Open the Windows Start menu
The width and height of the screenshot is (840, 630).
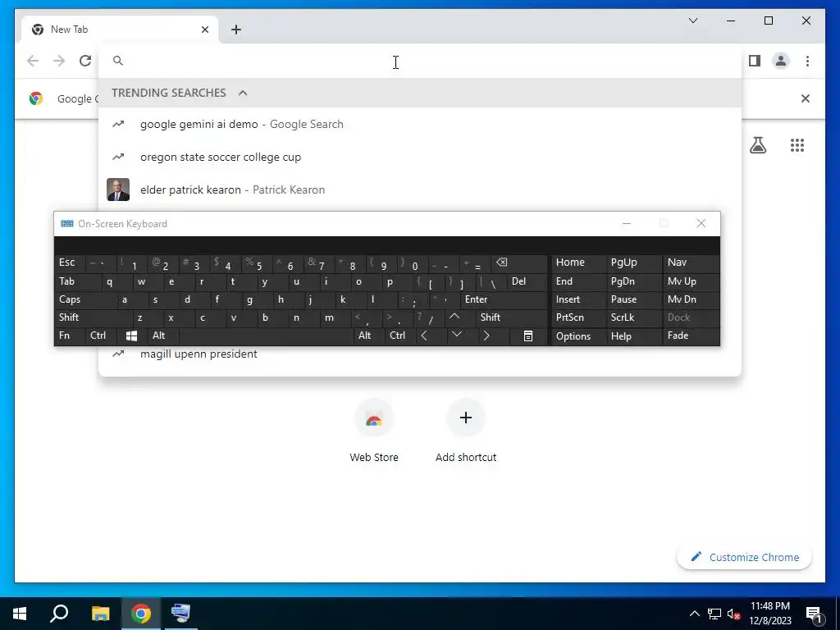(20, 614)
